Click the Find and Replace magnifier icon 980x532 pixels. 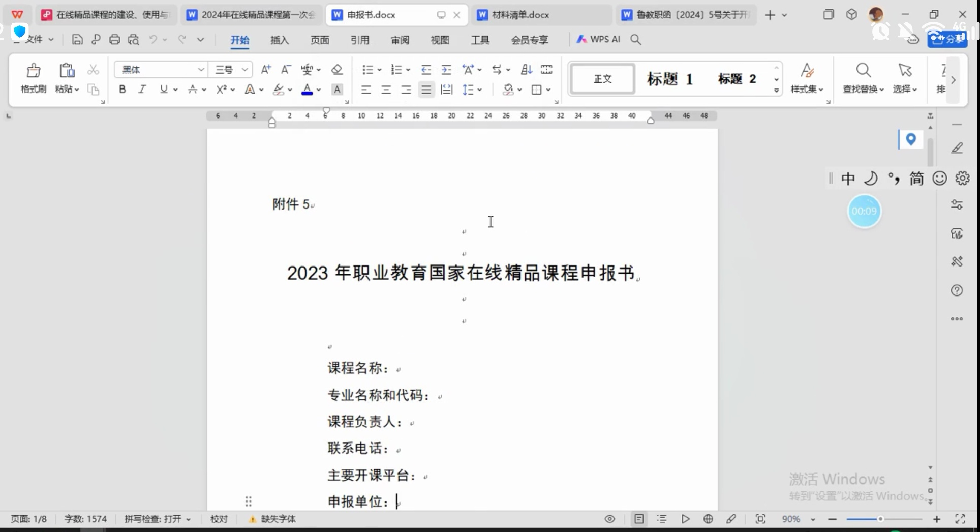point(863,71)
